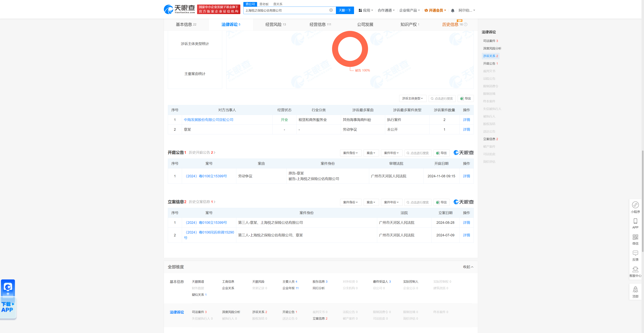
Task: Switch to the 经营风险 tab
Action: pyautogui.click(x=276, y=24)
